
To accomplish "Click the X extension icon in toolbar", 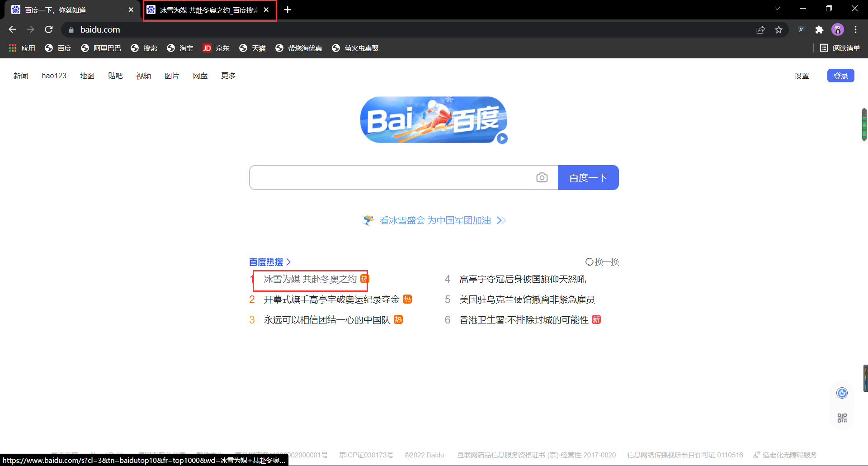I will [801, 29].
